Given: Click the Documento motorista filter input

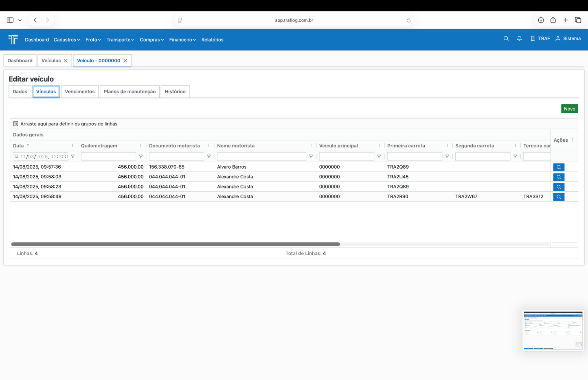Looking at the screenshot, I should click(176, 156).
